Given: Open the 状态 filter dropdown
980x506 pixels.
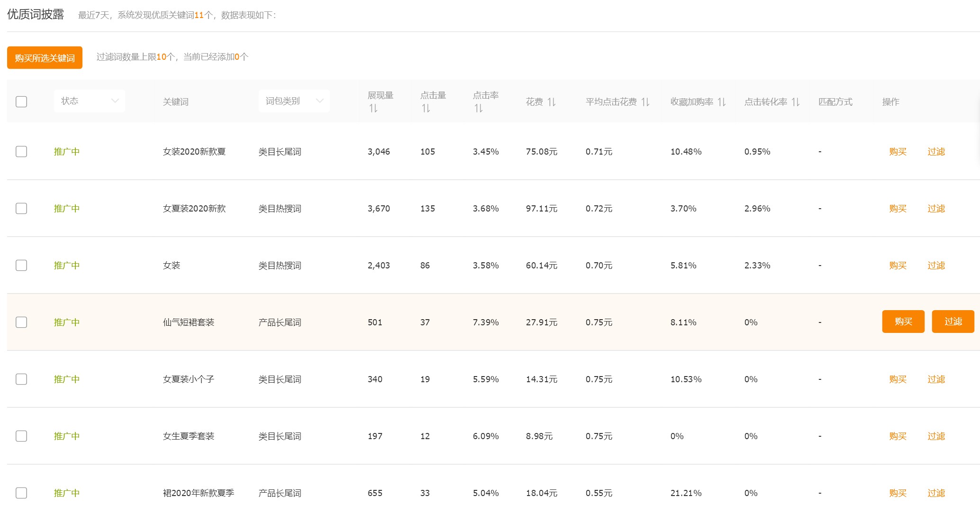Looking at the screenshot, I should click(89, 101).
